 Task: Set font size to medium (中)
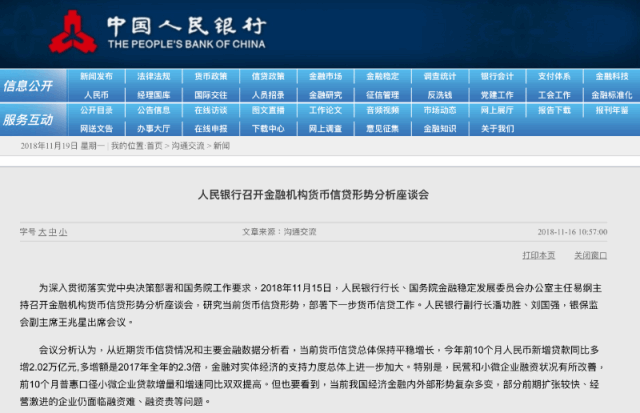pos(53,231)
